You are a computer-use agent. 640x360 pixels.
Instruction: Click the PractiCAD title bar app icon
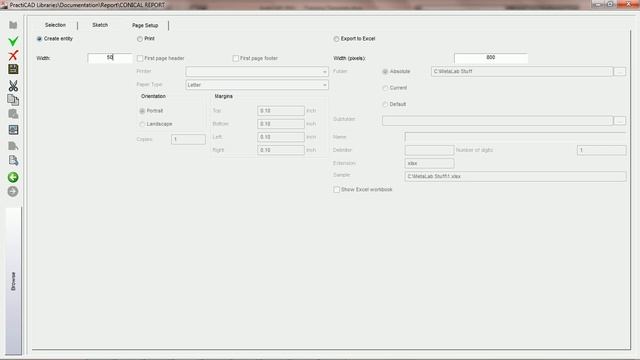click(4, 5)
